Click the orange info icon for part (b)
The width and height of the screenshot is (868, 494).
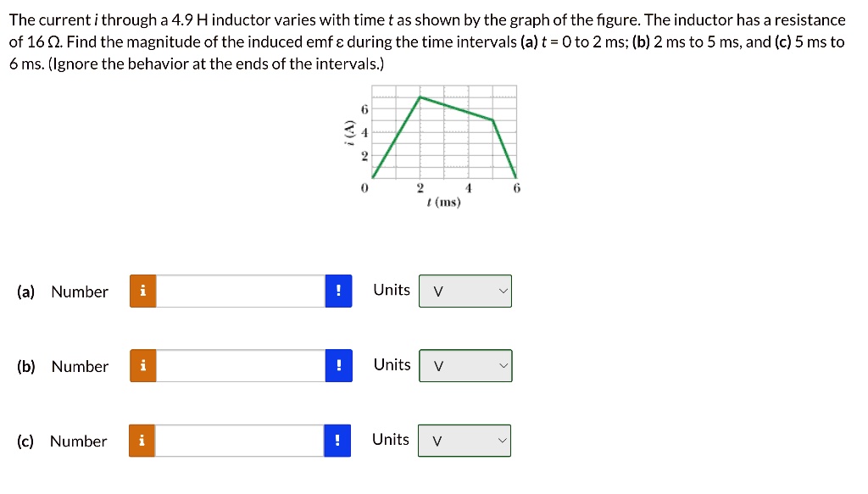pos(142,366)
